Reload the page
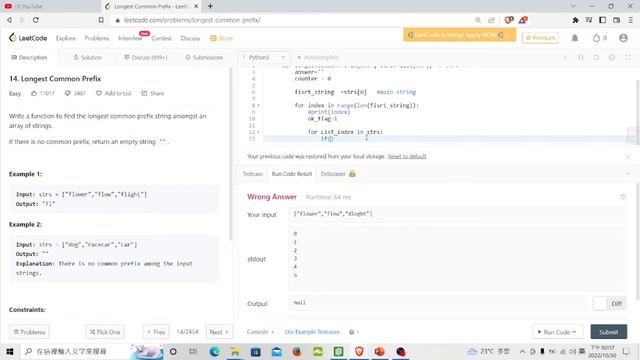 pyautogui.click(x=36, y=20)
